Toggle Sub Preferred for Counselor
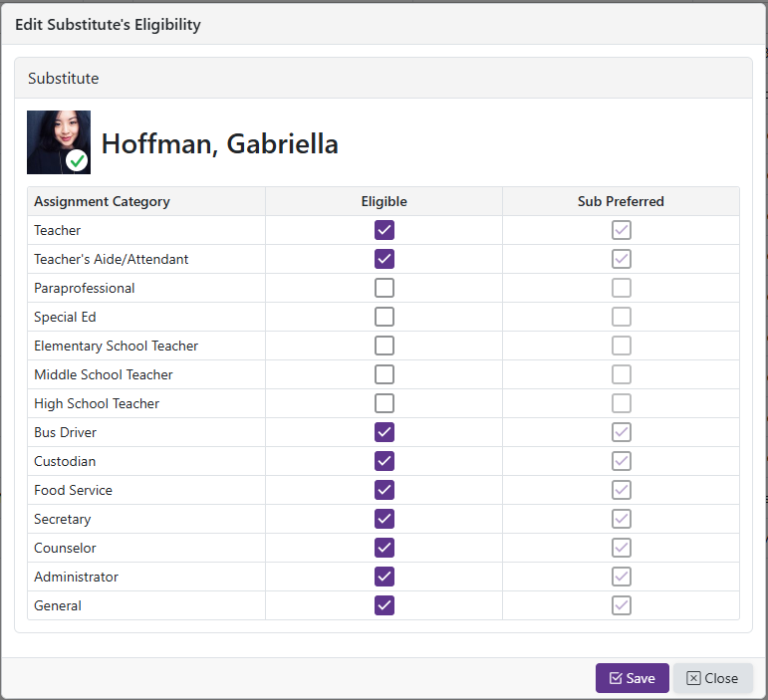Image resolution: width=768 pixels, height=700 pixels. pos(621,548)
